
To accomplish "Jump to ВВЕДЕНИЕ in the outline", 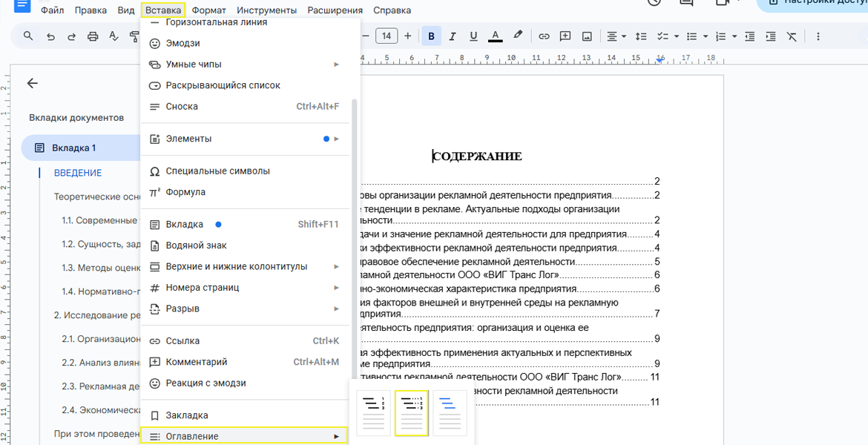I will click(x=78, y=173).
